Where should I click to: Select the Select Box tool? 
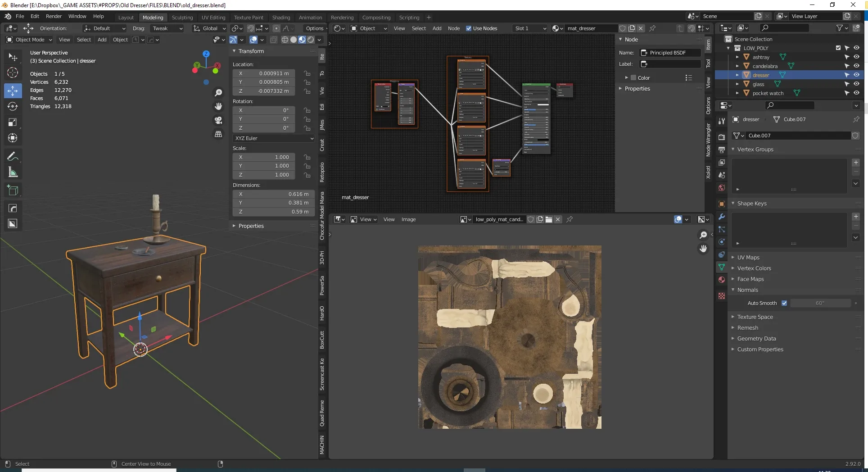coord(13,57)
